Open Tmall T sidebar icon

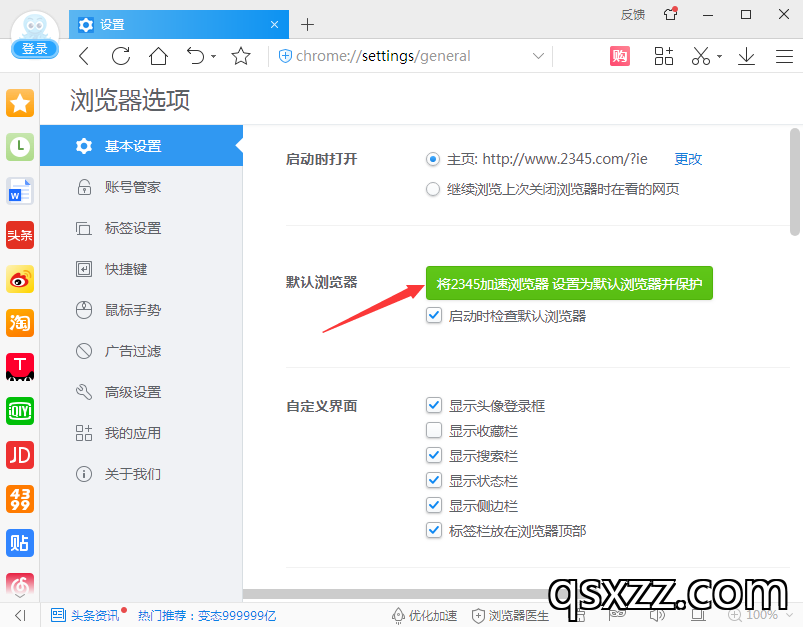20,367
